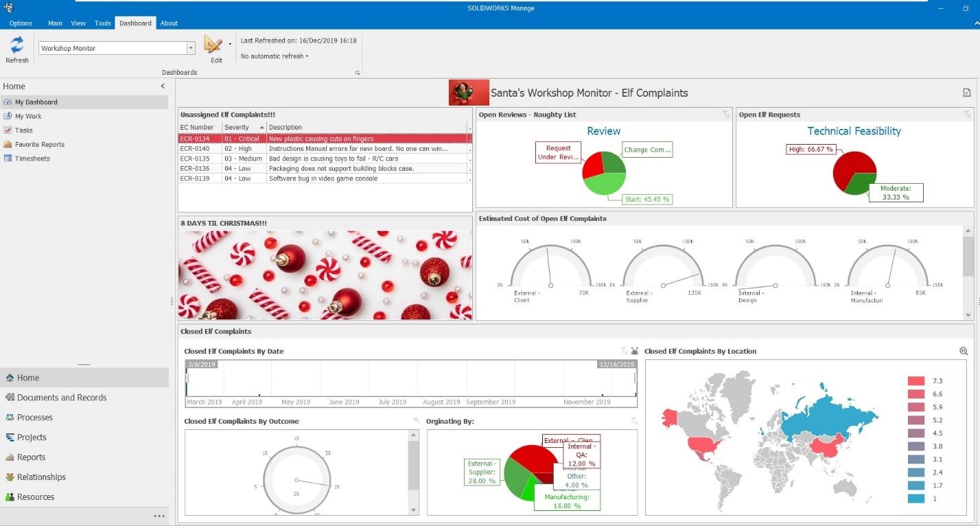This screenshot has height=526, width=980.
Task: Expand the Edit button dropdown arrow
Action: (x=230, y=44)
